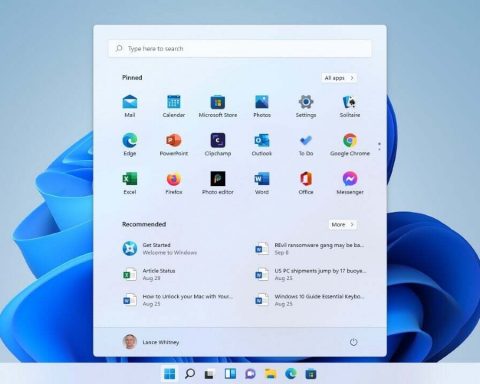Click the 'Pinned' section heading
This screenshot has height=384, width=480.
pyautogui.click(x=132, y=77)
